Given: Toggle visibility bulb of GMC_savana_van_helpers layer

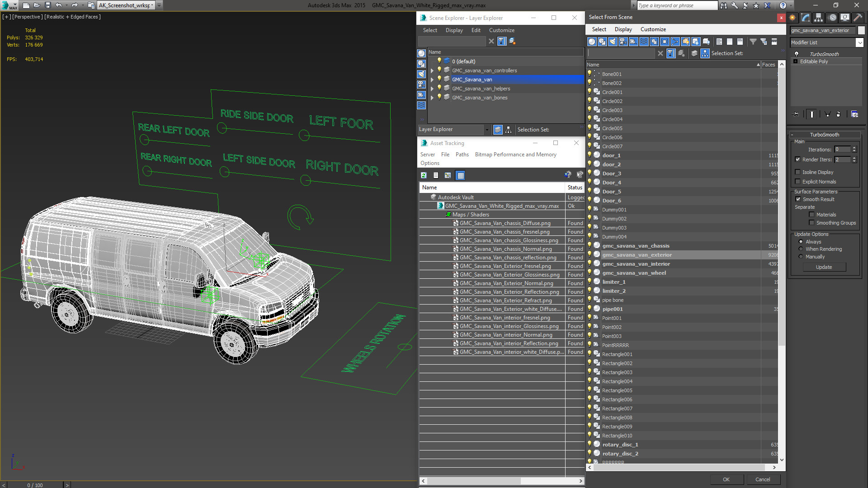Looking at the screenshot, I should 439,88.
